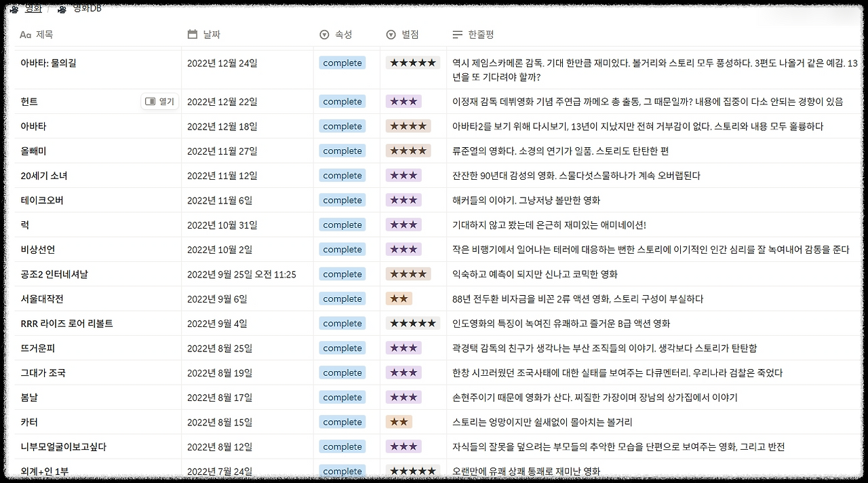
Task: Click review text starting 인도영화의 특징이
Action: click(561, 324)
